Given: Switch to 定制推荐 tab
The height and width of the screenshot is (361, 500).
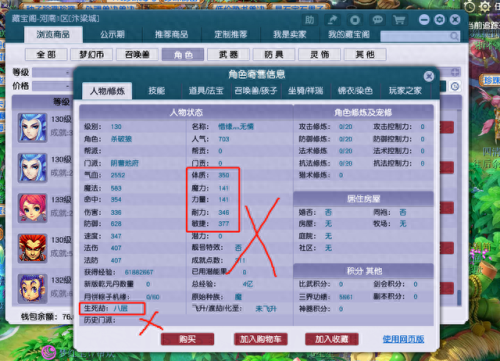Looking at the screenshot, I should click(231, 35).
